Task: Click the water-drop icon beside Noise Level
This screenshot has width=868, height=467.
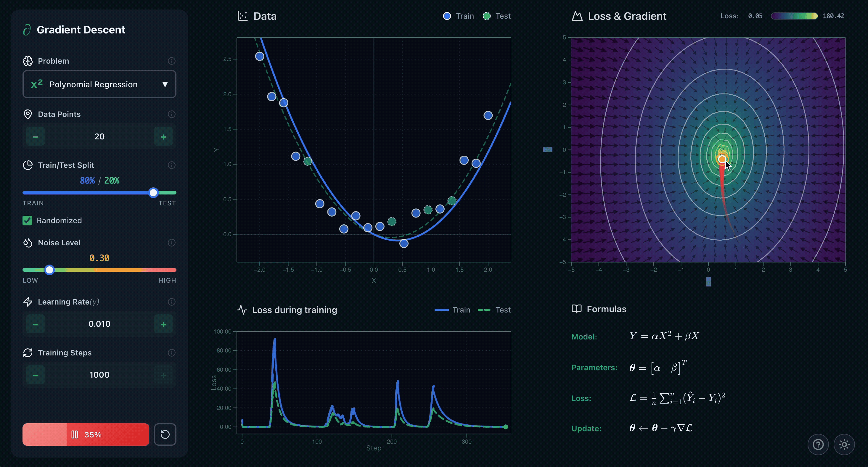Action: tap(28, 243)
